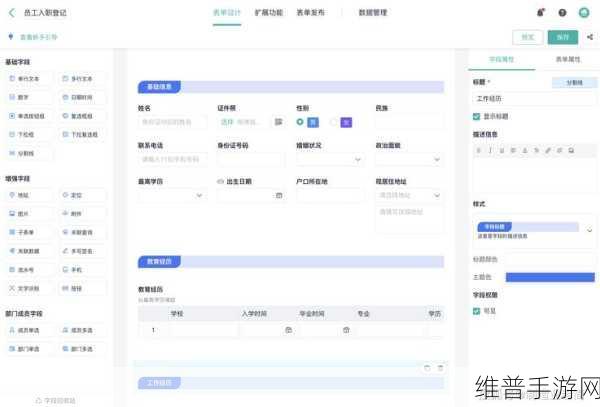Add the 复选框组 field

point(82,116)
